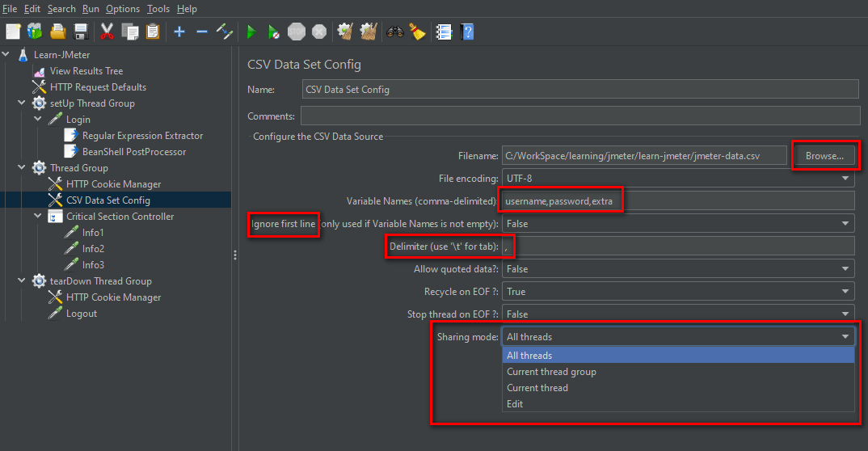
Task: Click the Stop test icon
Action: [297, 32]
